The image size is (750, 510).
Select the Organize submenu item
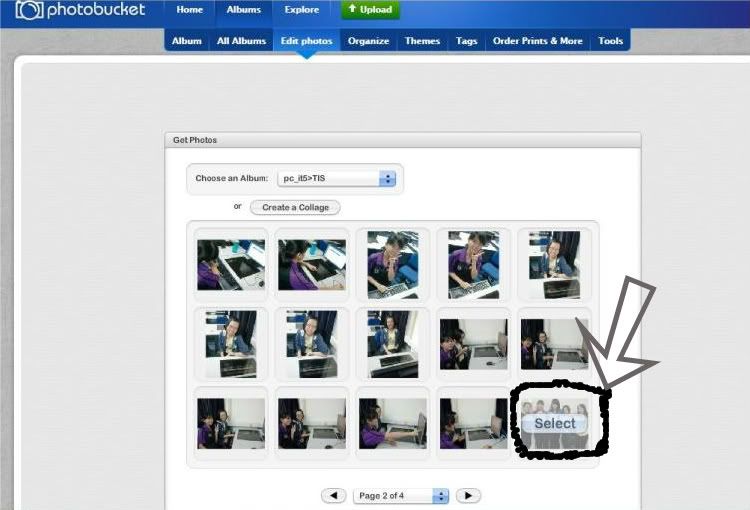click(x=368, y=41)
